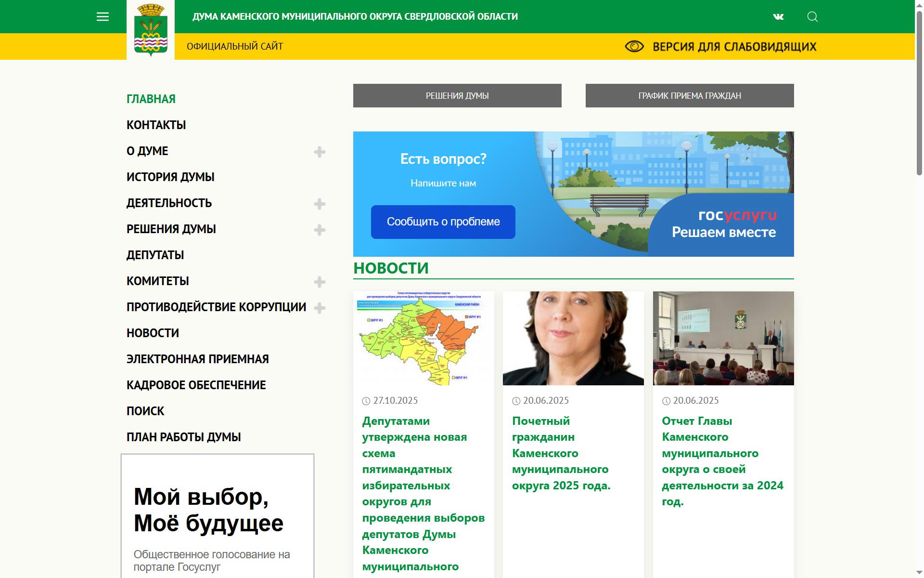Expand ПРОТИВОДЕЙСТВИЕ КОРРУПЦИИ plus icon
924x578 pixels.
pos(320,308)
